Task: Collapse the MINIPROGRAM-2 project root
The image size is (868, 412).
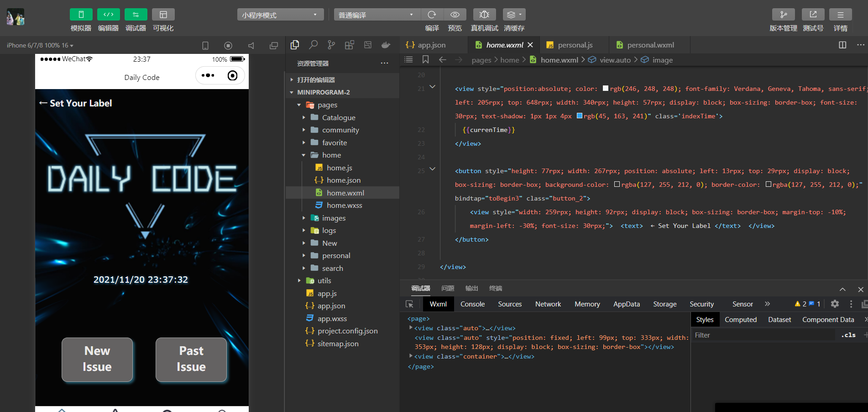Action: pyautogui.click(x=342, y=92)
